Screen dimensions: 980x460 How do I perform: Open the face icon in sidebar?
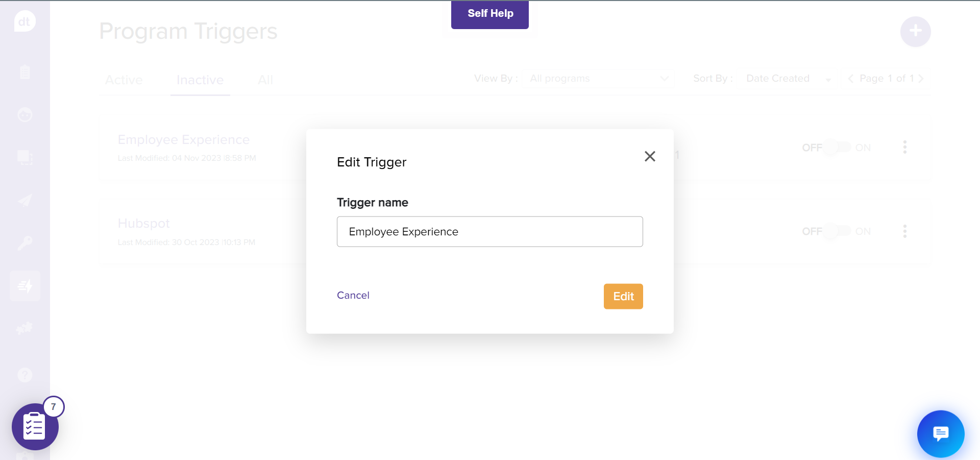24,115
